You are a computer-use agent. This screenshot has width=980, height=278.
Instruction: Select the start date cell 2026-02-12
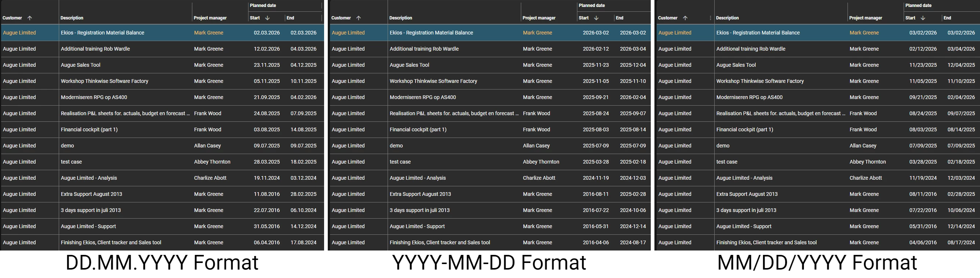[x=596, y=49]
